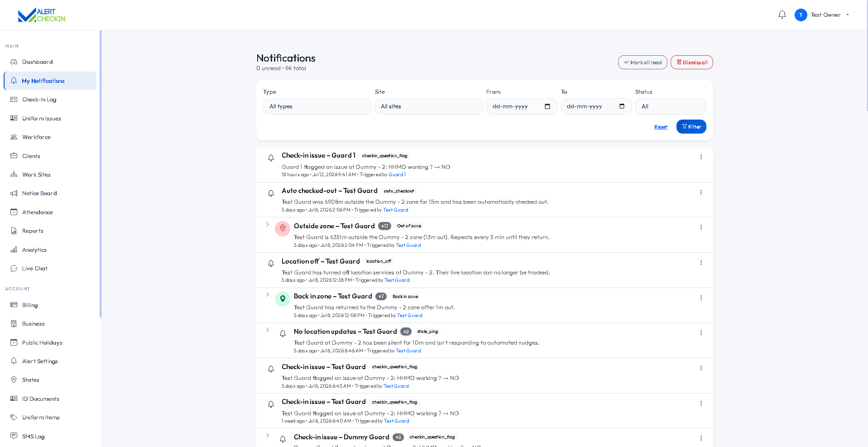Click the bell icon on Location off row
868x447 pixels.
coord(271,264)
